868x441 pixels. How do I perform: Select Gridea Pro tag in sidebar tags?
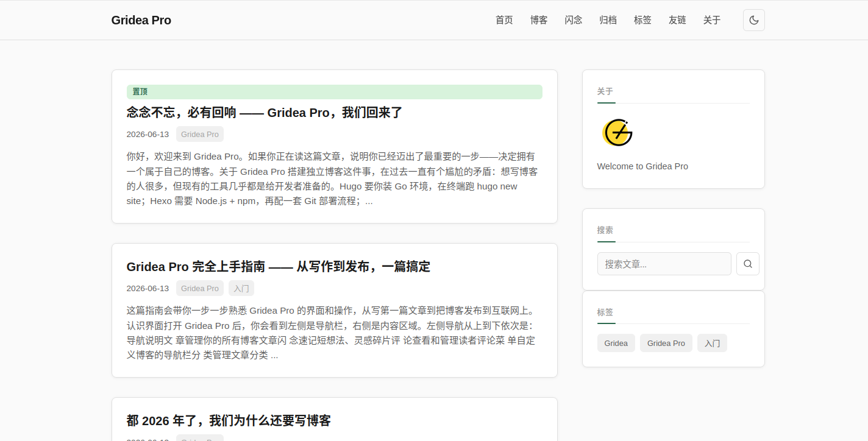(666, 343)
